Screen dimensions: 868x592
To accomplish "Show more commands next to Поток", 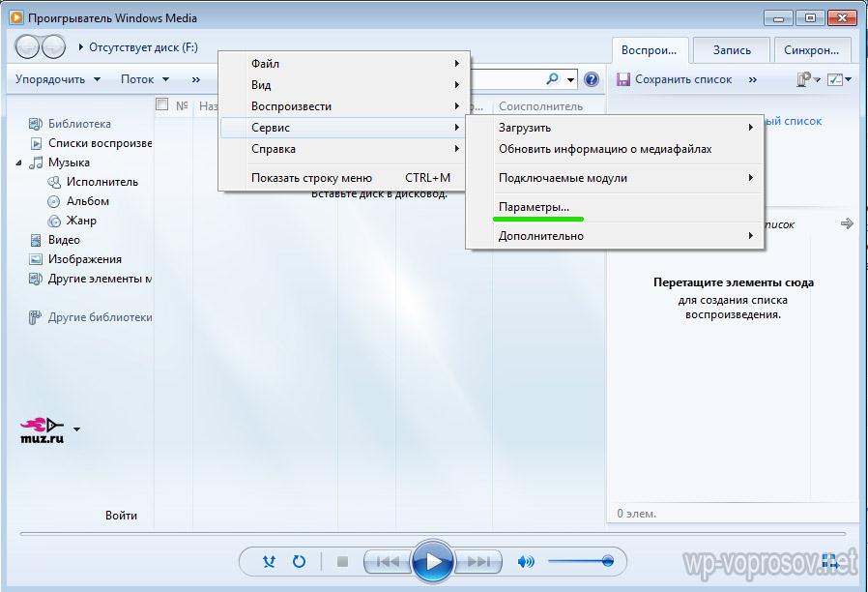I will (196, 79).
